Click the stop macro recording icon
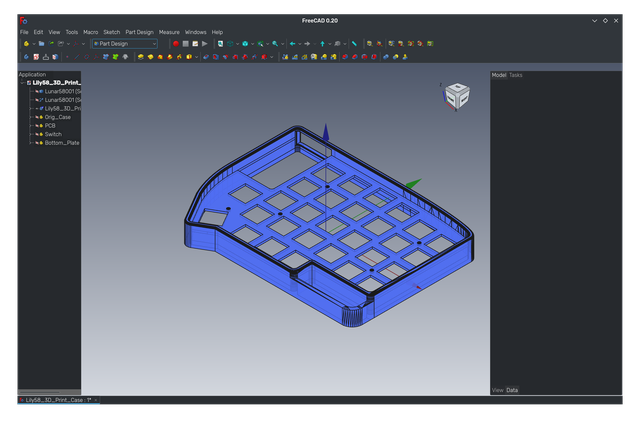The image size is (640, 425). click(185, 44)
